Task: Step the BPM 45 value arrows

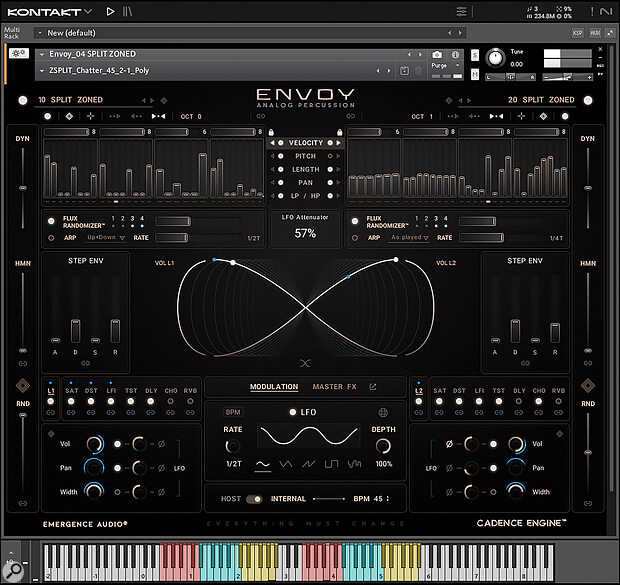Action: (x=388, y=498)
